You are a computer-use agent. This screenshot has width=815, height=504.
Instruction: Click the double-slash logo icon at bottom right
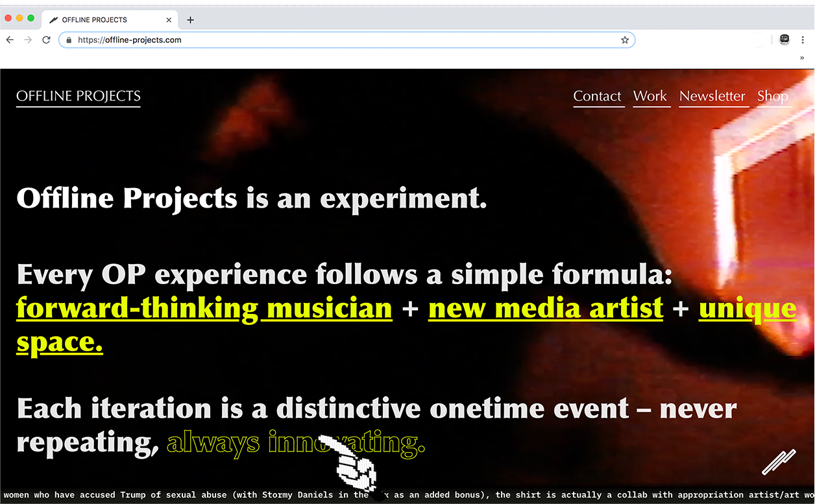click(778, 462)
